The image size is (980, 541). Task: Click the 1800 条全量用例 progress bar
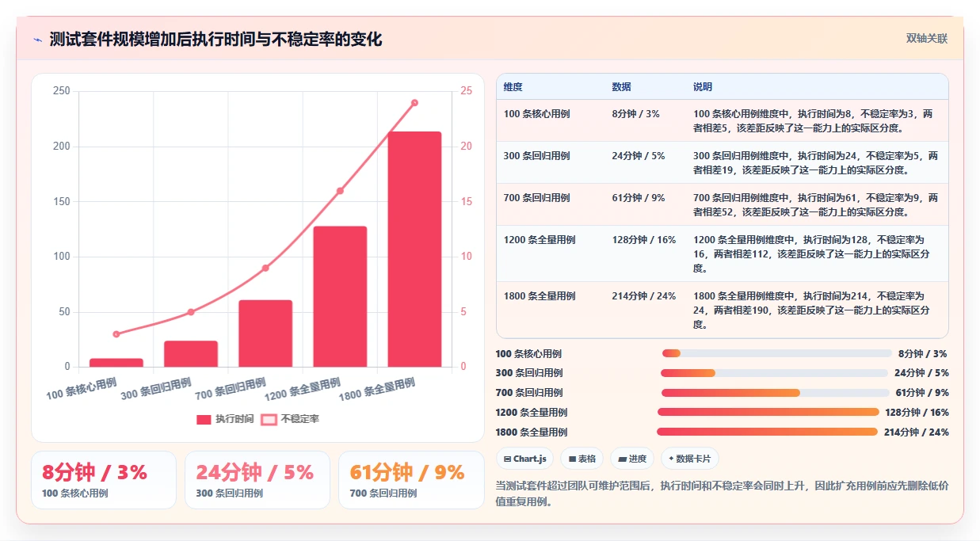(767, 432)
